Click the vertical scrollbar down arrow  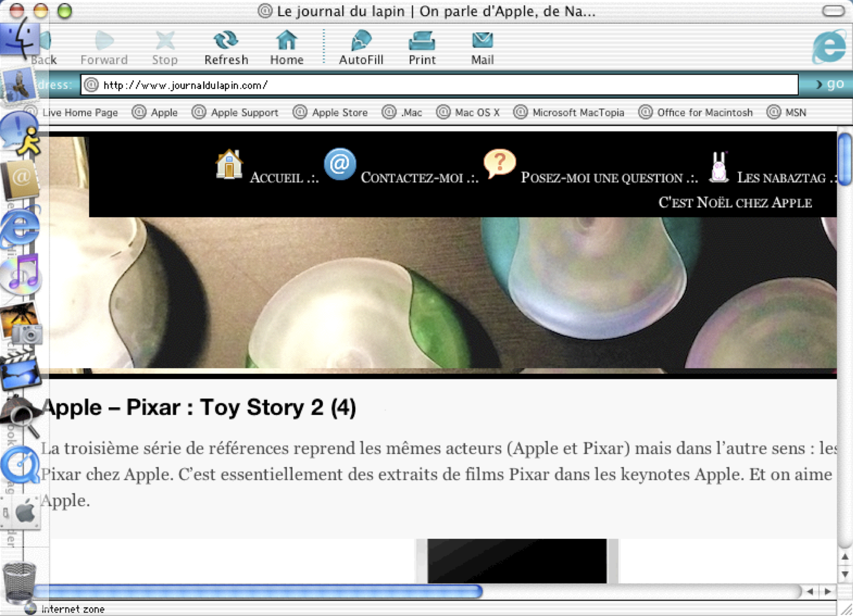coord(845,574)
